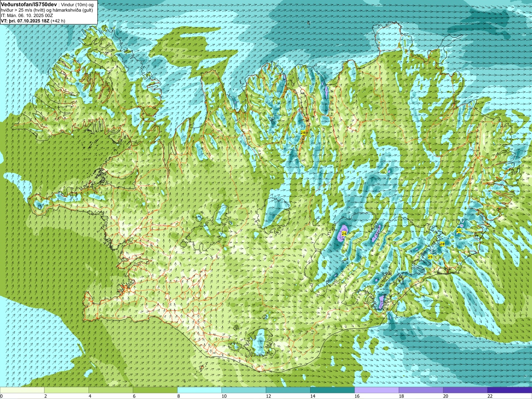Click the legend scale value "10"
Screen dimensions: 532x399
(224, 397)
